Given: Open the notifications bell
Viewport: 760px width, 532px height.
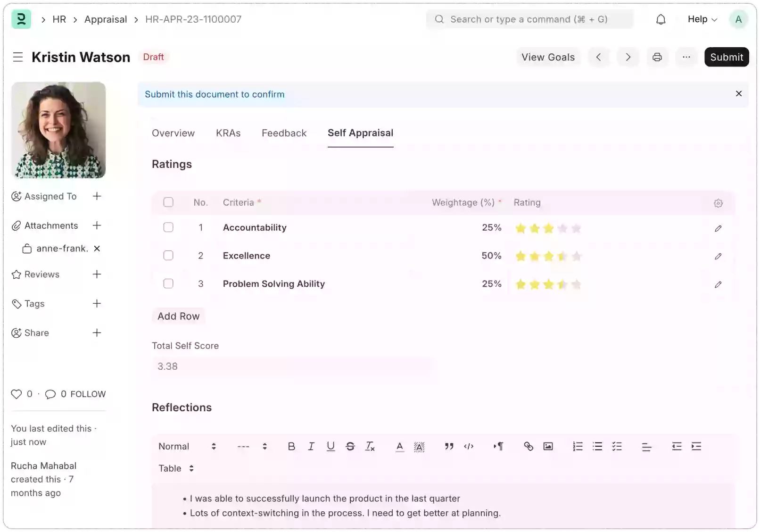Looking at the screenshot, I should click(x=661, y=19).
